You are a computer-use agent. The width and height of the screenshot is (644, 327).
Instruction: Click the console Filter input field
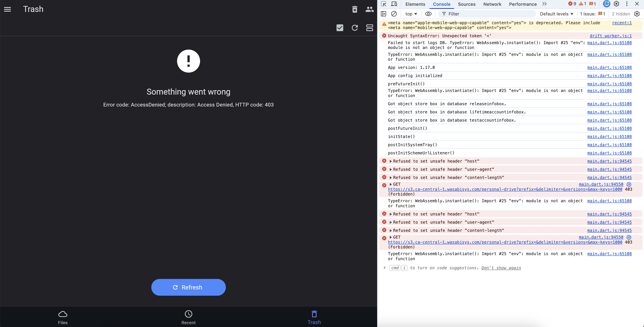[x=487, y=14]
